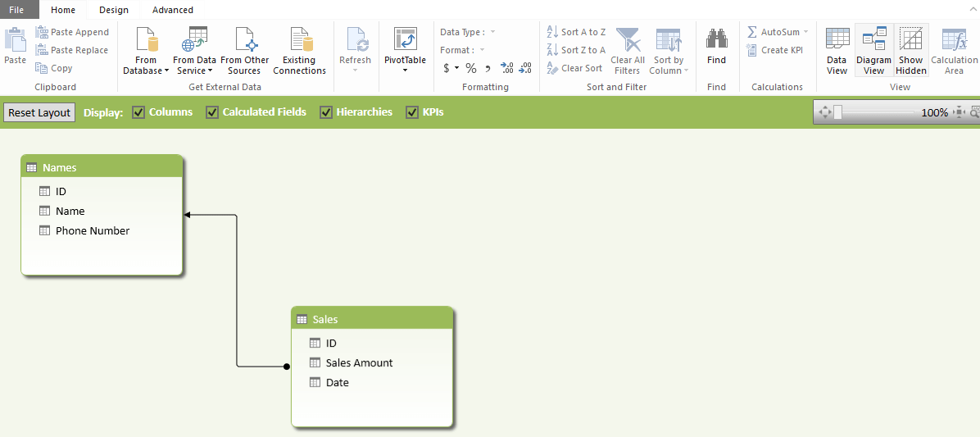Click the dropdown arrow beside dollar sign
Viewport: 980px width, 437px height.
click(x=457, y=68)
